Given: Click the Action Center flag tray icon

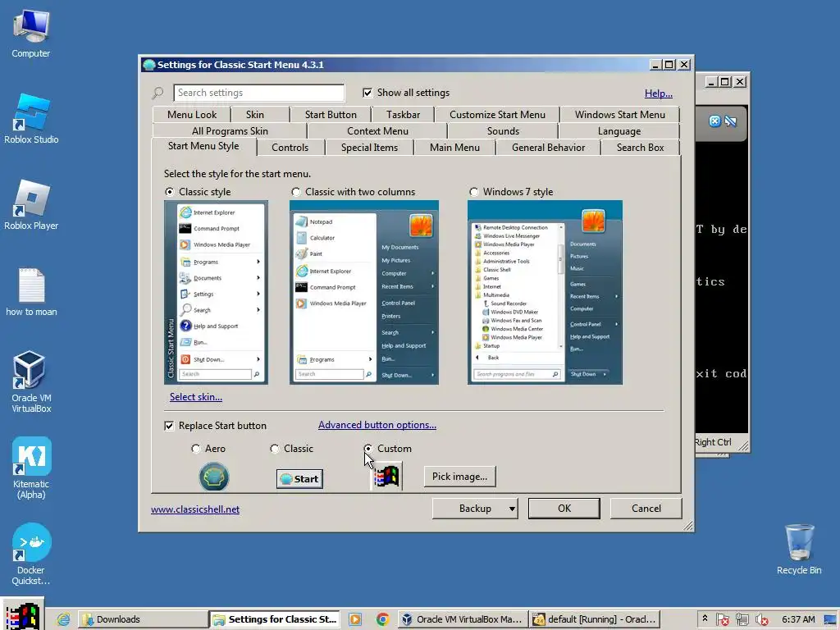Looking at the screenshot, I should pyautogui.click(x=722, y=619).
